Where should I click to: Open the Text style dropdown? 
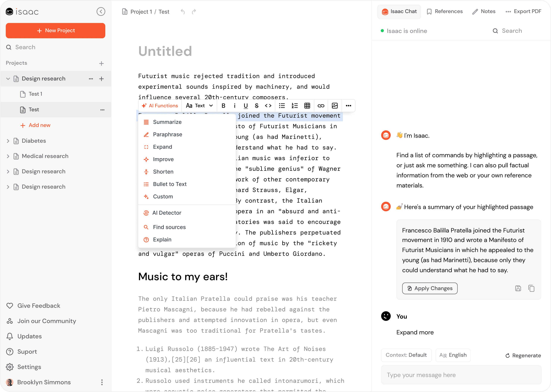[x=199, y=106]
